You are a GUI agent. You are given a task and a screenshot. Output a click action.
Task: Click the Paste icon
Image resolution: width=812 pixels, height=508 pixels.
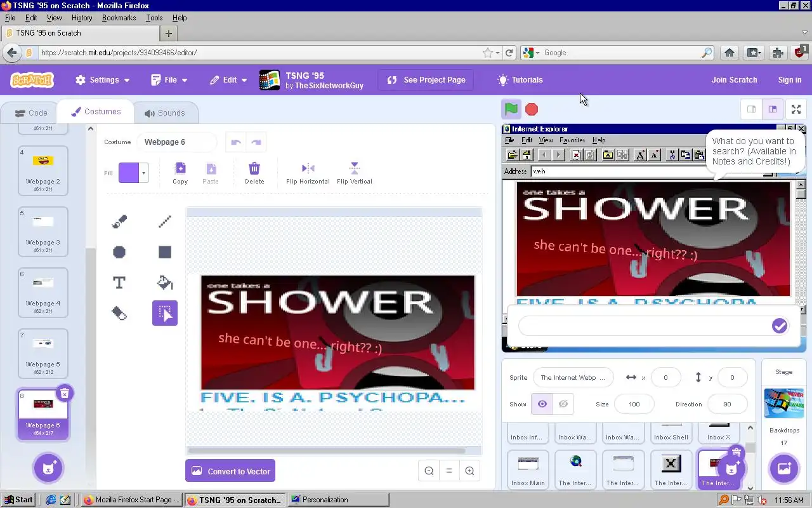pos(211,173)
